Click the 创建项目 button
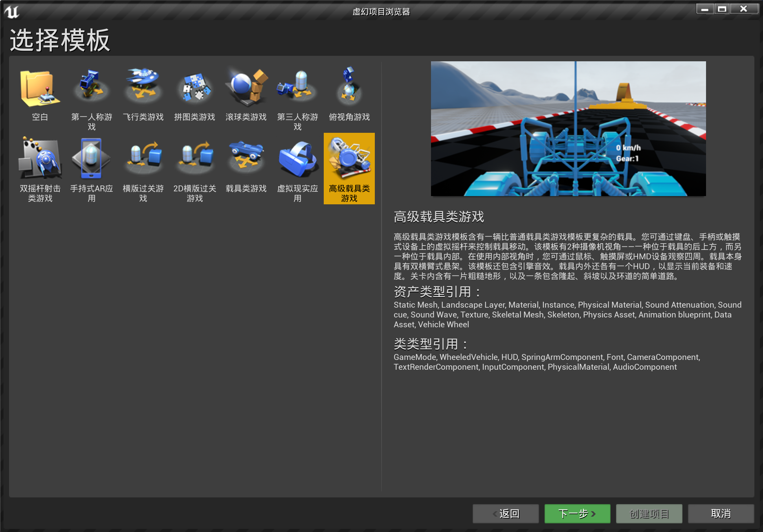The height and width of the screenshot is (532, 763). [x=649, y=514]
